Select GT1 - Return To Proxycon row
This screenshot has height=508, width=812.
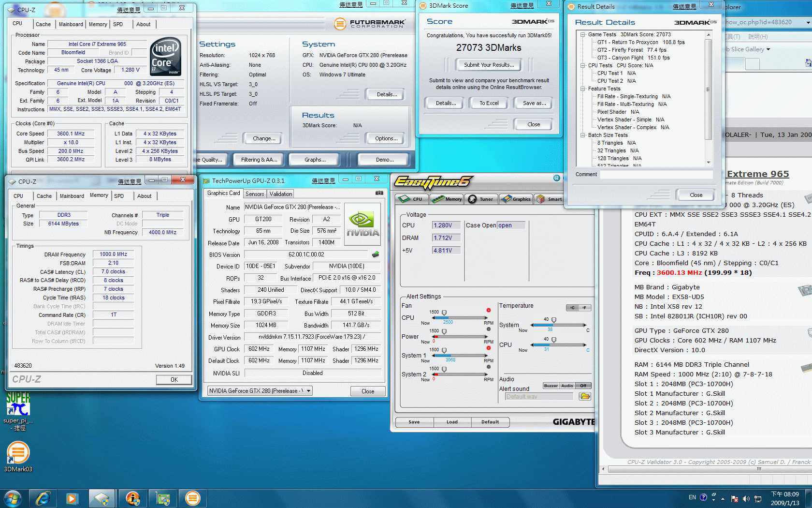641,42
